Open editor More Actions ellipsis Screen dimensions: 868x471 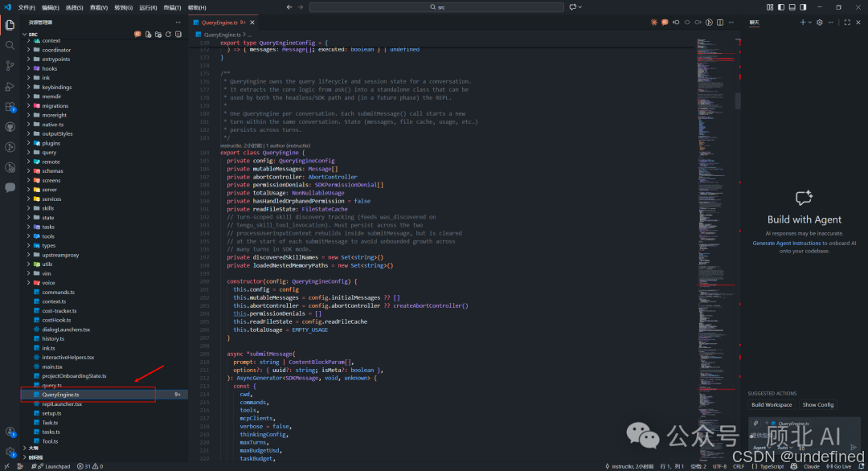click(x=731, y=23)
